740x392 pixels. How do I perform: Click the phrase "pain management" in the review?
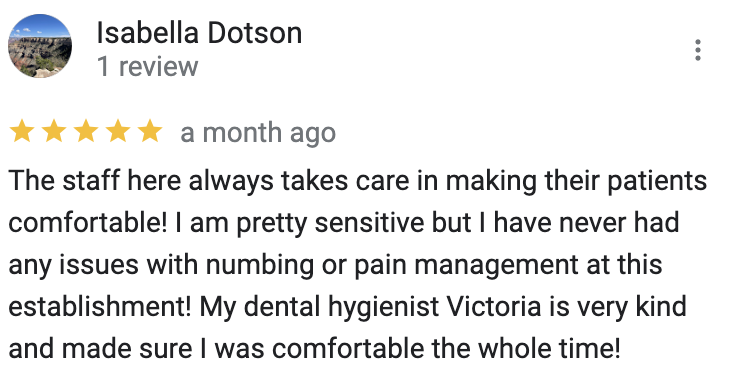[466, 266]
